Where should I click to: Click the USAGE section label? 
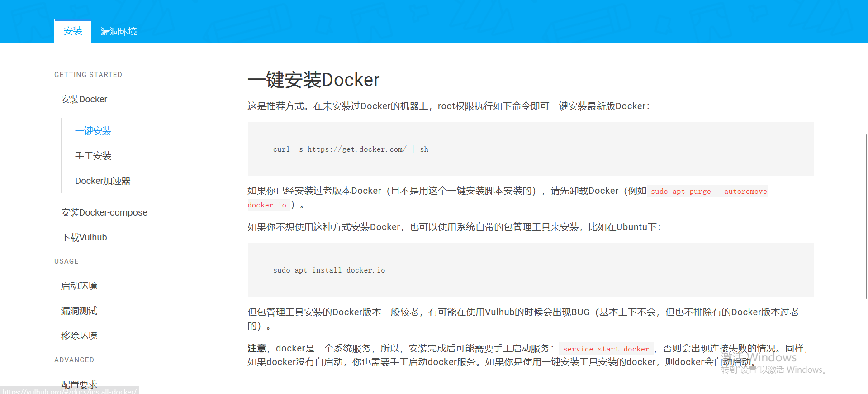tap(66, 261)
